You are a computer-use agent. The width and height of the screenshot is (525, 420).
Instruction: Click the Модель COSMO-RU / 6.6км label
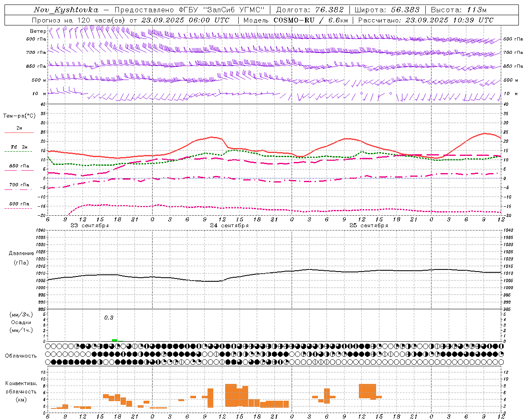pyautogui.click(x=296, y=20)
